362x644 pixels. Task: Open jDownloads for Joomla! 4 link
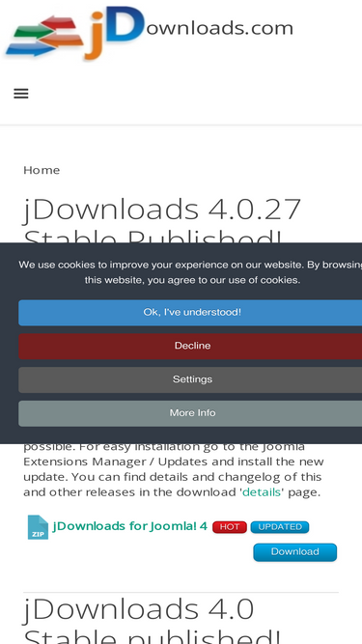click(x=130, y=526)
